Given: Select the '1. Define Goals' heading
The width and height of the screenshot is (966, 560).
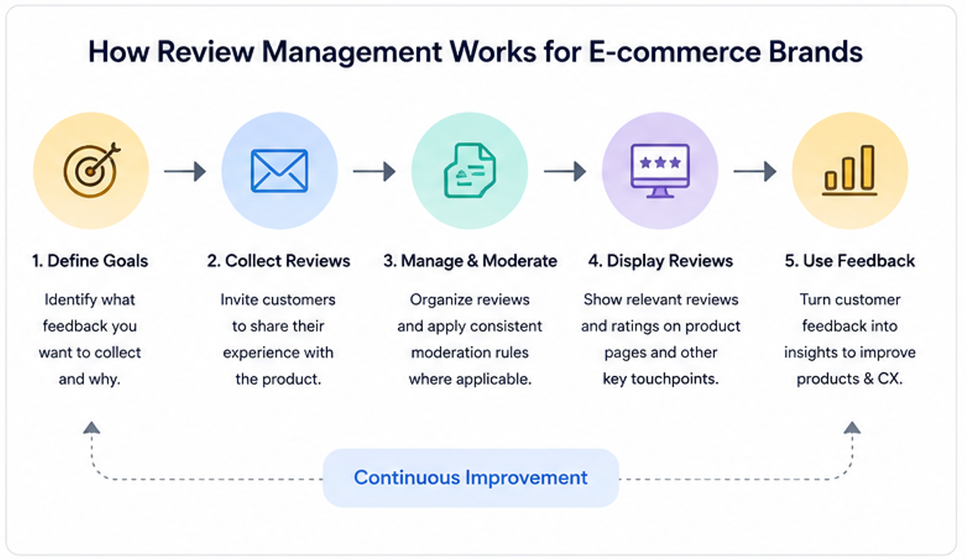Looking at the screenshot, I should 90,261.
